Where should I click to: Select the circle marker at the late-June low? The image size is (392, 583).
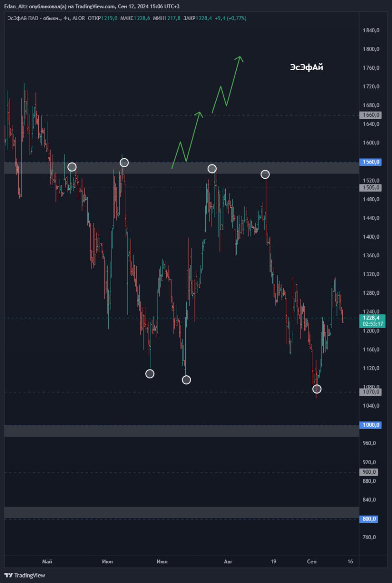click(150, 374)
